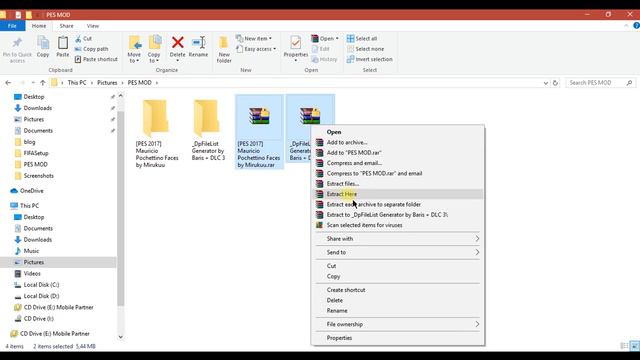The width and height of the screenshot is (640, 360).
Task: Select Music under This PC
Action: 31,251
